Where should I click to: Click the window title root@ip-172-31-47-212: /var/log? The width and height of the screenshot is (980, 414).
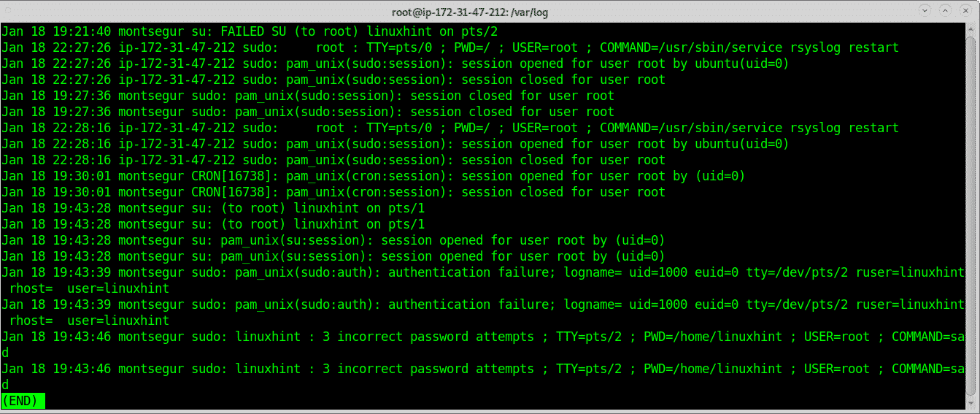tap(489, 11)
